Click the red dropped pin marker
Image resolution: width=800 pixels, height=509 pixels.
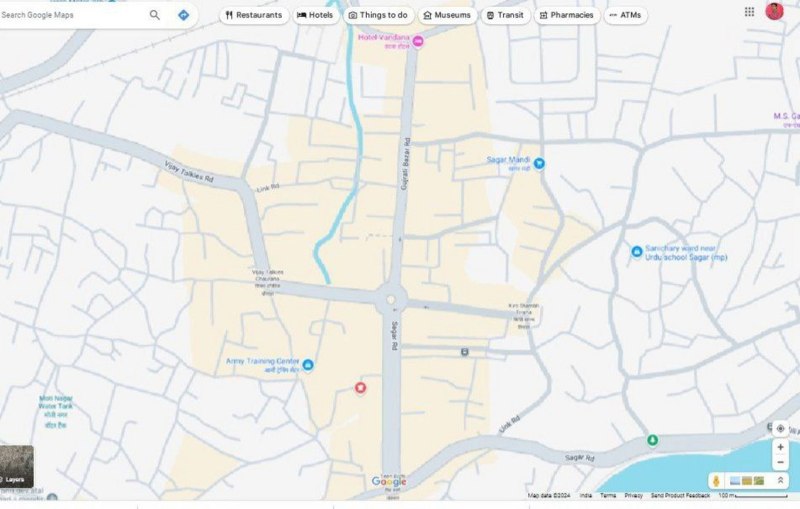(361, 387)
